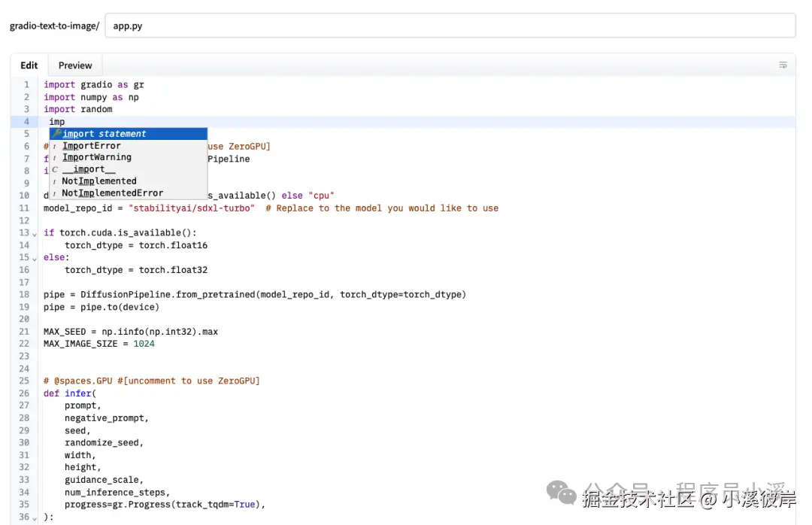812x525 pixels.
Task: Place cursor on 'import gradio as gr' line
Action: pyautogui.click(x=94, y=84)
